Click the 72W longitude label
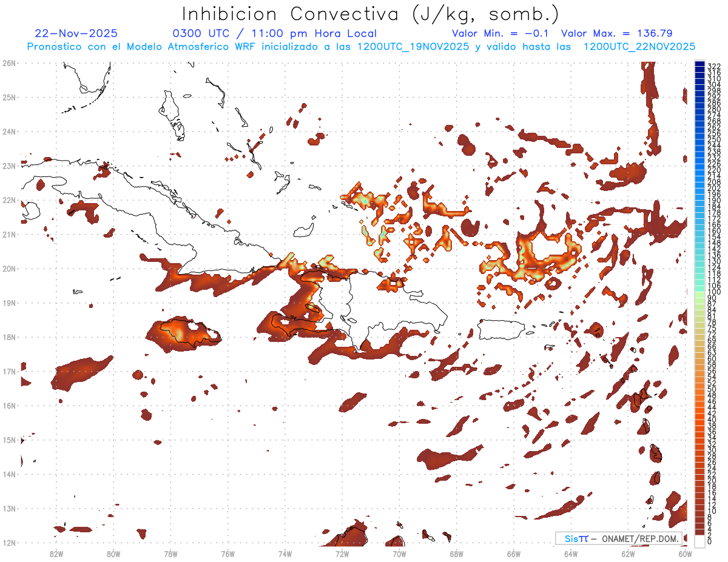 tap(342, 554)
